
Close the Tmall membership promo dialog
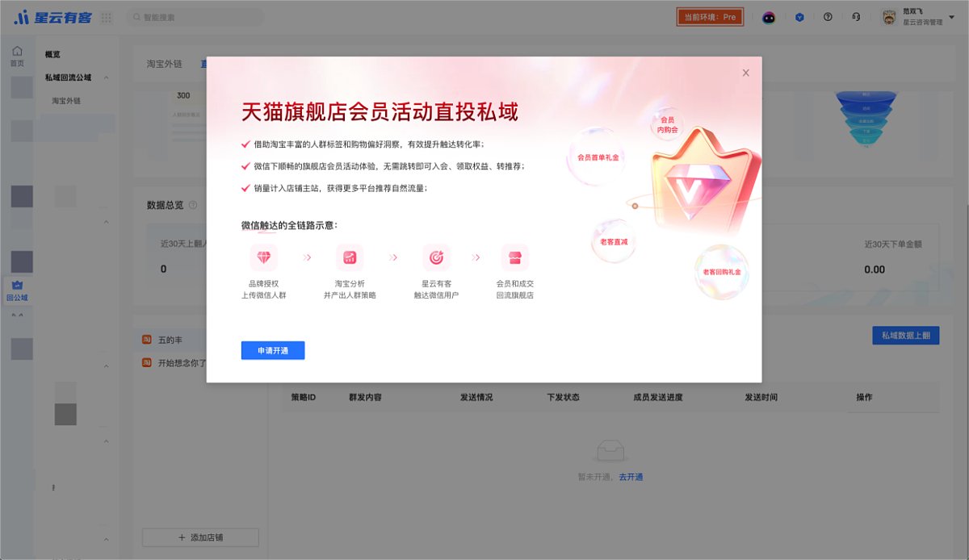tap(745, 73)
